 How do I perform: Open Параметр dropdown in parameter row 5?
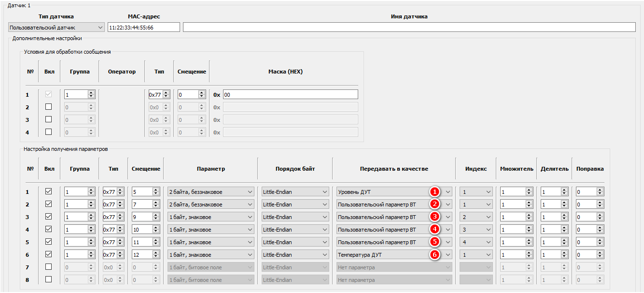pos(210,242)
